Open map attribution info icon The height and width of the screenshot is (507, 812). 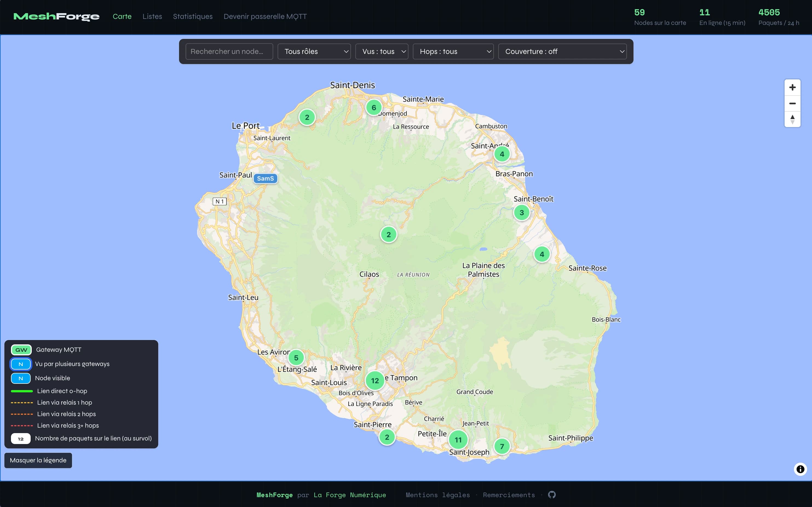pos(800,469)
